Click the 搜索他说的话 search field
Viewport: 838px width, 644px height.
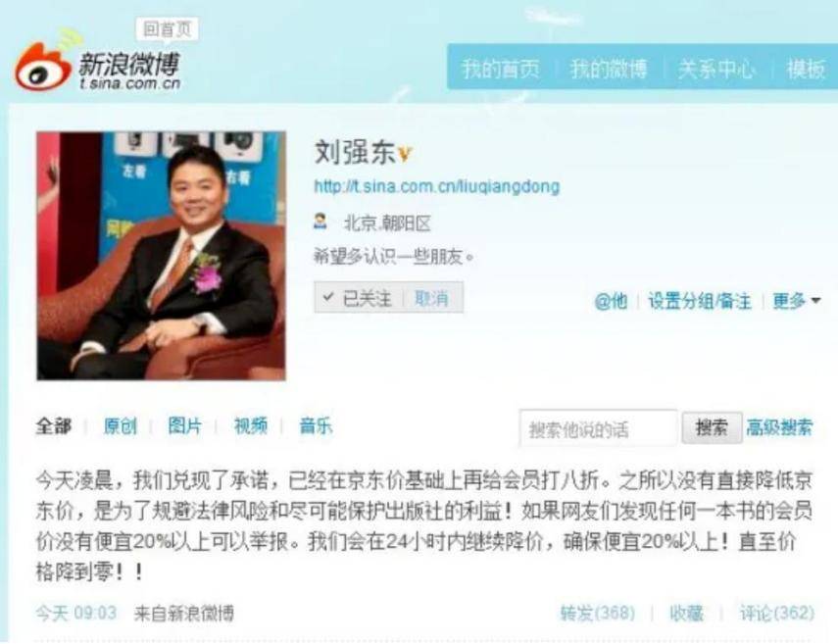[599, 428]
